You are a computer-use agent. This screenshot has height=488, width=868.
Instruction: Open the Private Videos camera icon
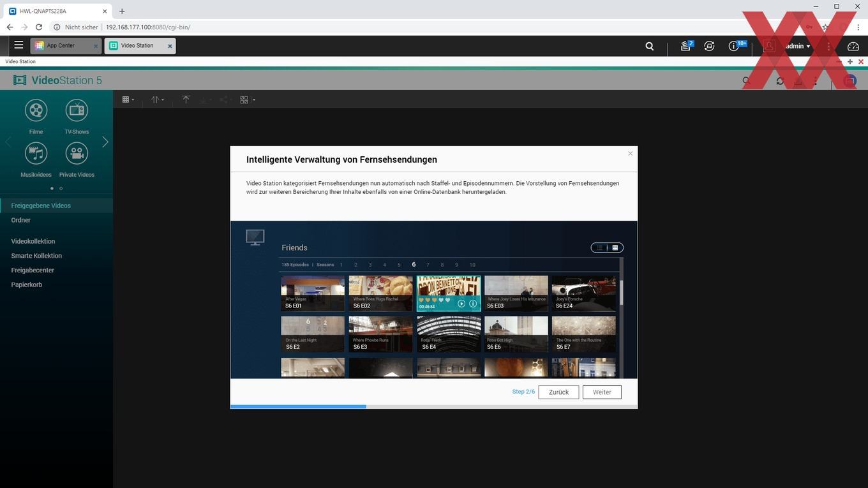pos(77,153)
